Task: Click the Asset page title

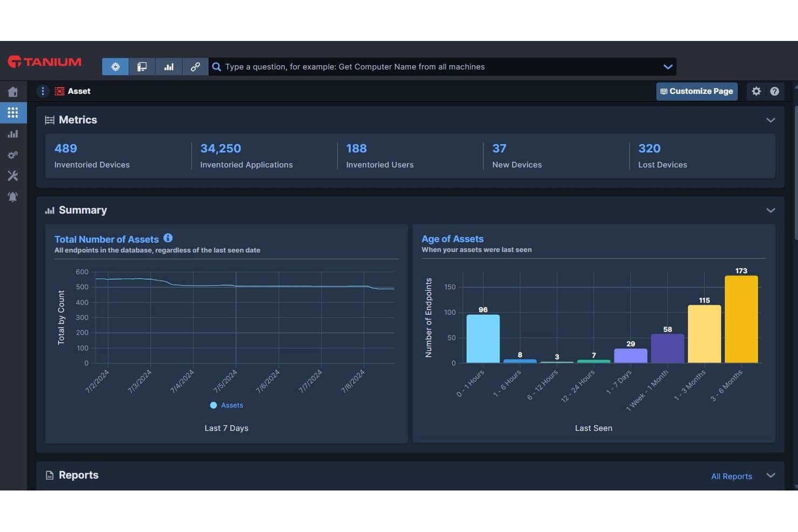Action: [79, 91]
